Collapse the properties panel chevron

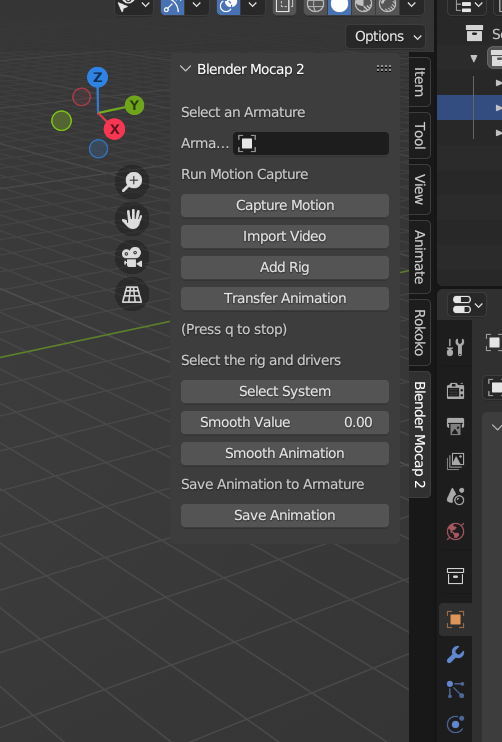[x=496, y=427]
